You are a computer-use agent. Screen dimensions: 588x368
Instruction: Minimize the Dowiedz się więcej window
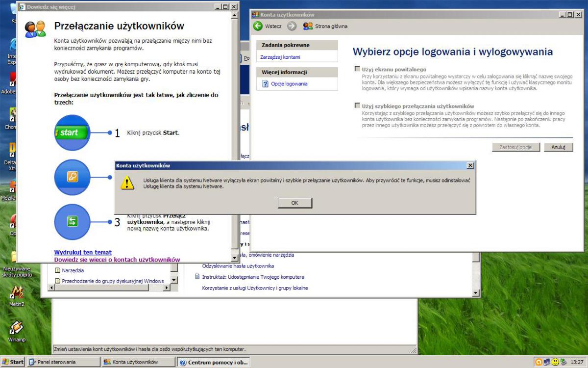point(218,7)
